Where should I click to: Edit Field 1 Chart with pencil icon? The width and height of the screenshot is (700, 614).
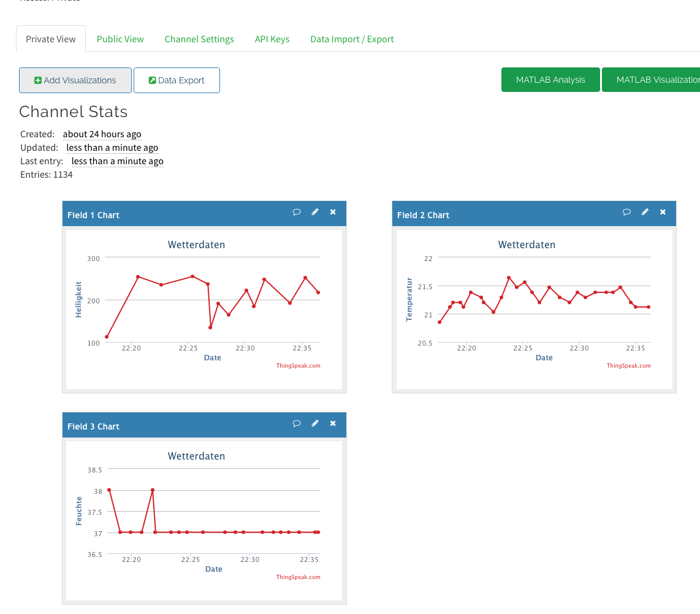(x=314, y=212)
